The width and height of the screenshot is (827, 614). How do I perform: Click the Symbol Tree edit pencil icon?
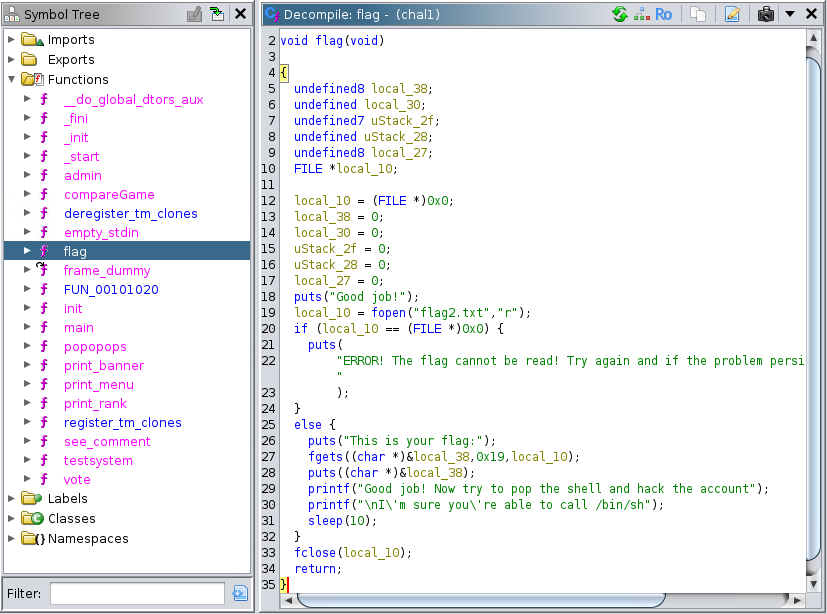coord(194,14)
